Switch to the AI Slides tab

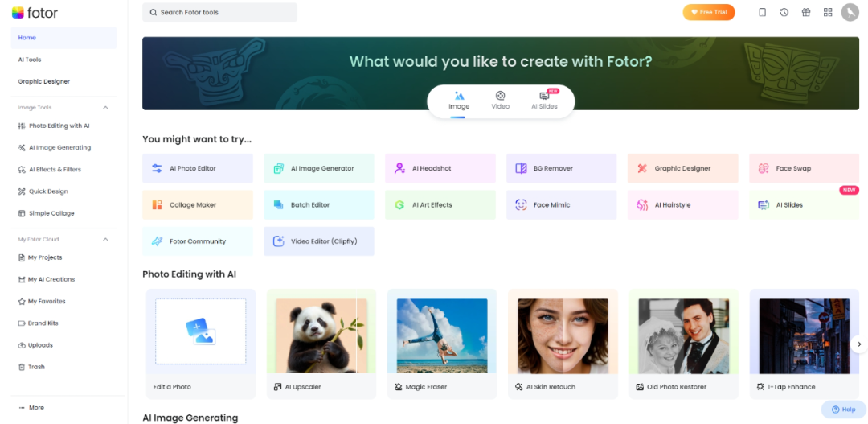point(544,101)
